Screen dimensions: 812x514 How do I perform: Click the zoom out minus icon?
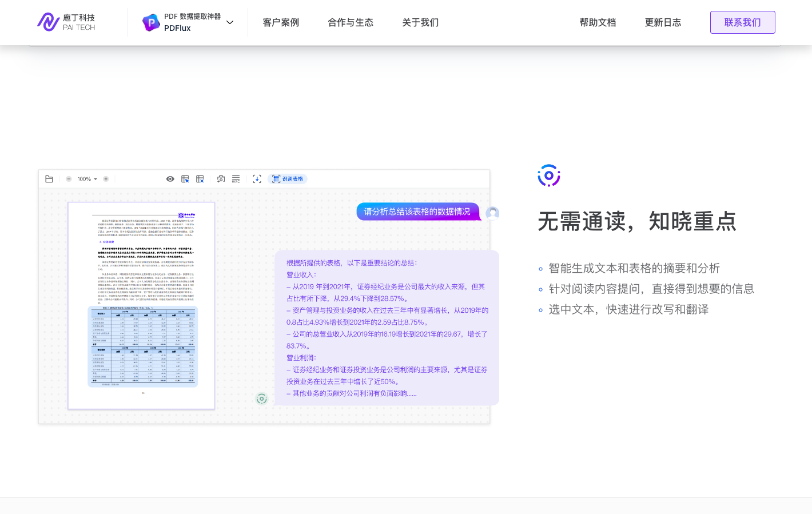pos(69,179)
